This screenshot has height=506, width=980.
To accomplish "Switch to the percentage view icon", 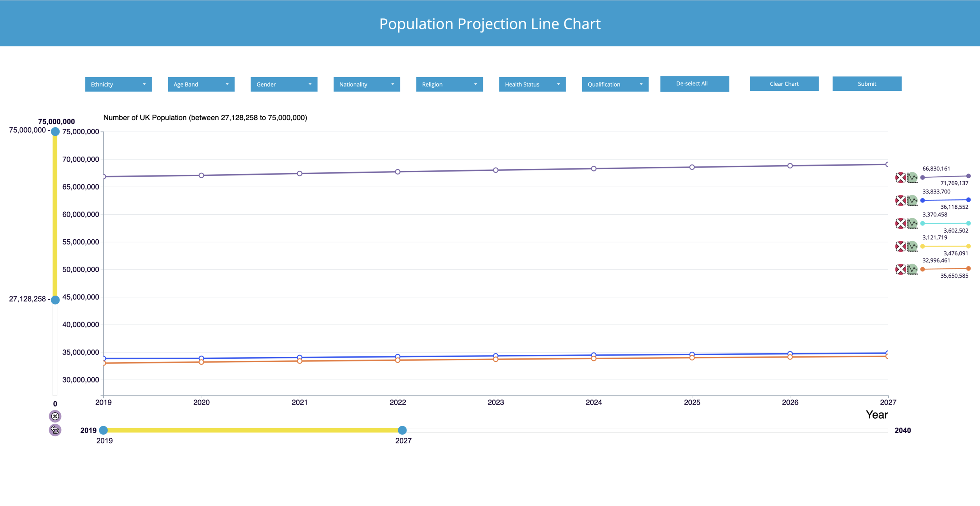I will point(55,416).
